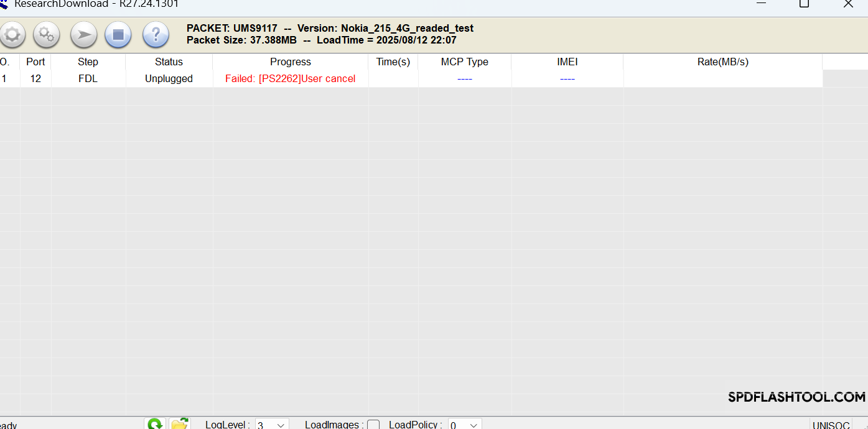The image size is (868, 429).
Task: Close the ResearchDownload window
Action: pyautogui.click(x=848, y=4)
